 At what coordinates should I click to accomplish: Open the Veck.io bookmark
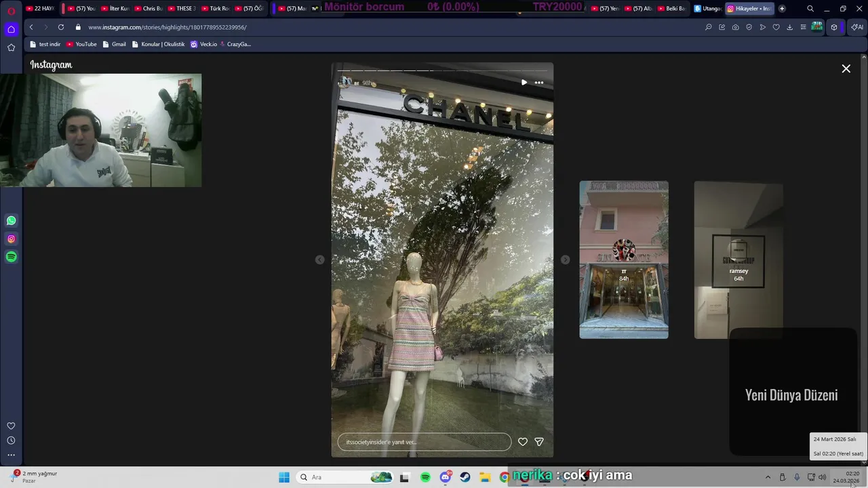click(x=203, y=44)
